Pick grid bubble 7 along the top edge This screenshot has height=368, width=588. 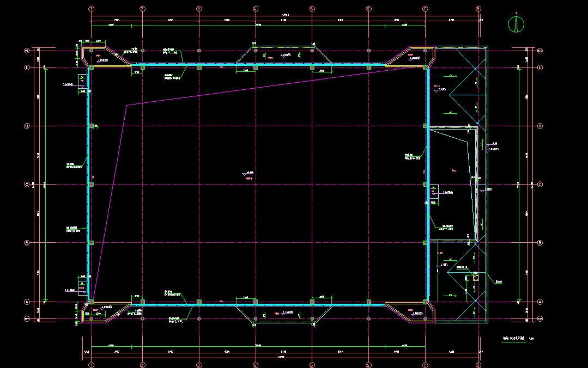click(425, 9)
